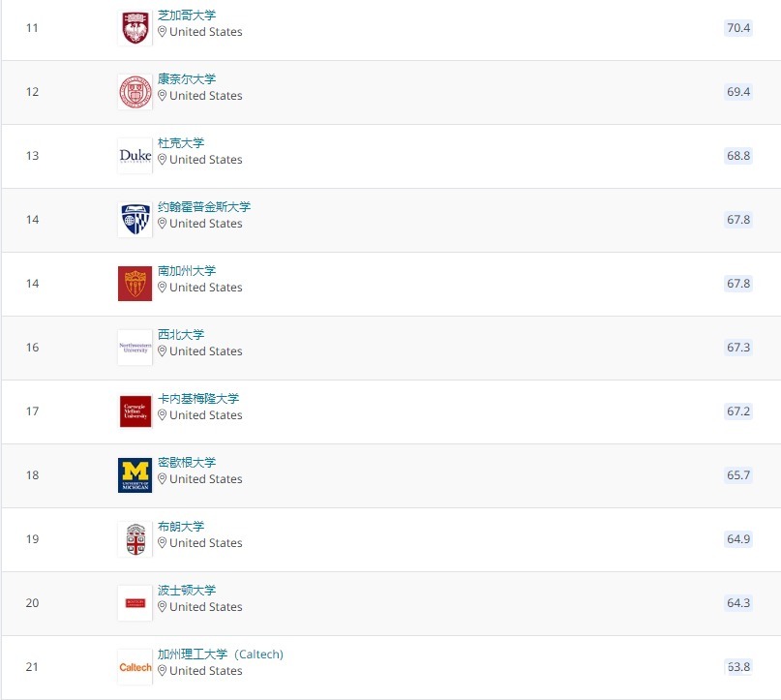Click the location pin icon under 波士顿大学
Viewport: 781px width, 700px height.
click(x=163, y=607)
